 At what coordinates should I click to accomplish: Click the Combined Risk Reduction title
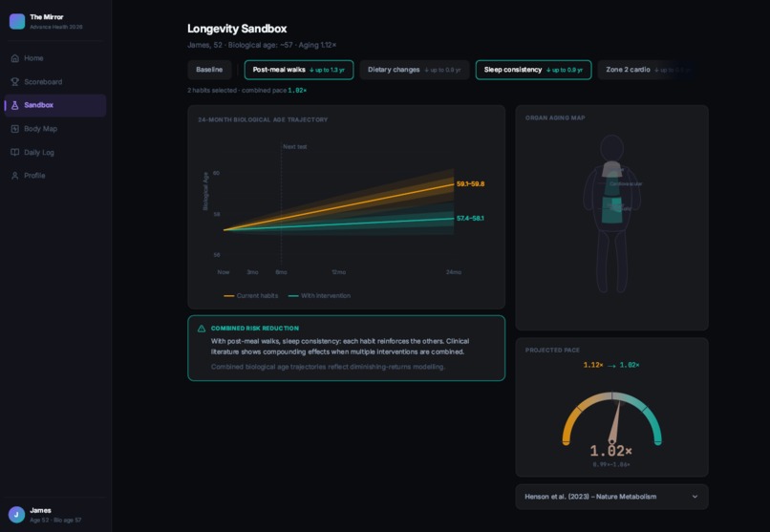(255, 329)
